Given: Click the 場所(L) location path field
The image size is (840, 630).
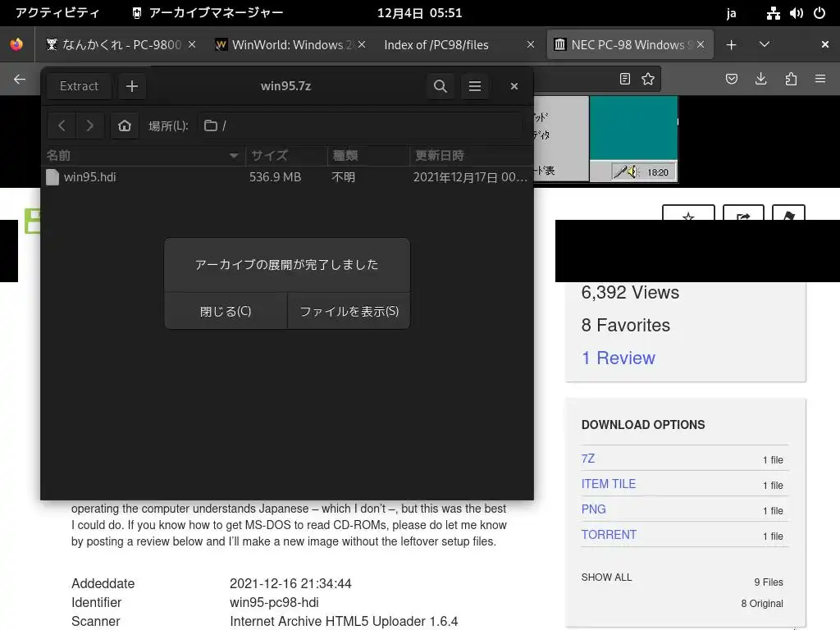Looking at the screenshot, I should 361,126.
